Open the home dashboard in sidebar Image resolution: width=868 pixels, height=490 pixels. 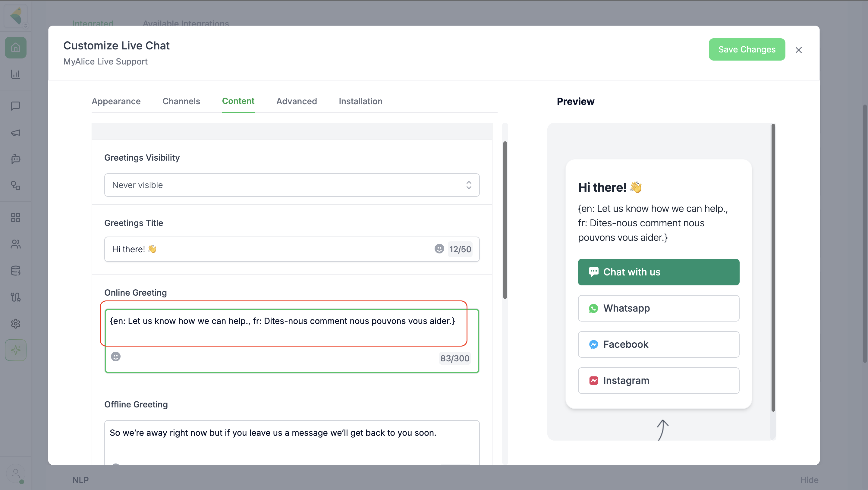(15, 48)
